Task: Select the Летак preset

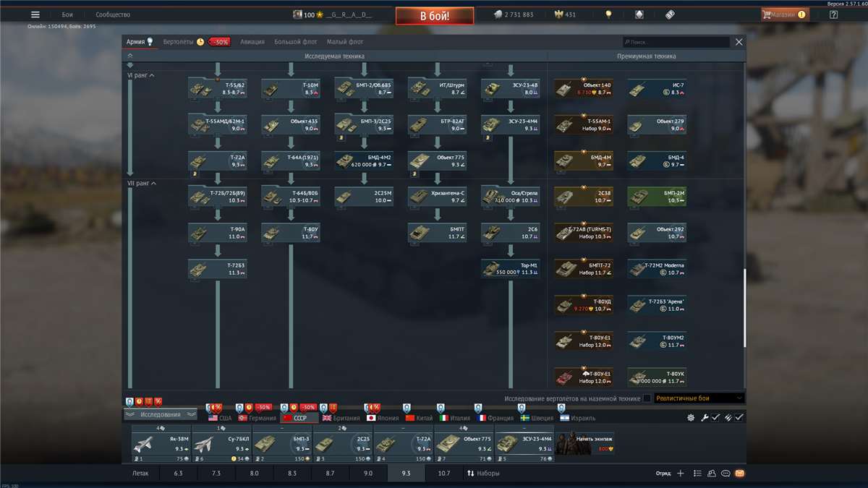Action: click(x=140, y=474)
